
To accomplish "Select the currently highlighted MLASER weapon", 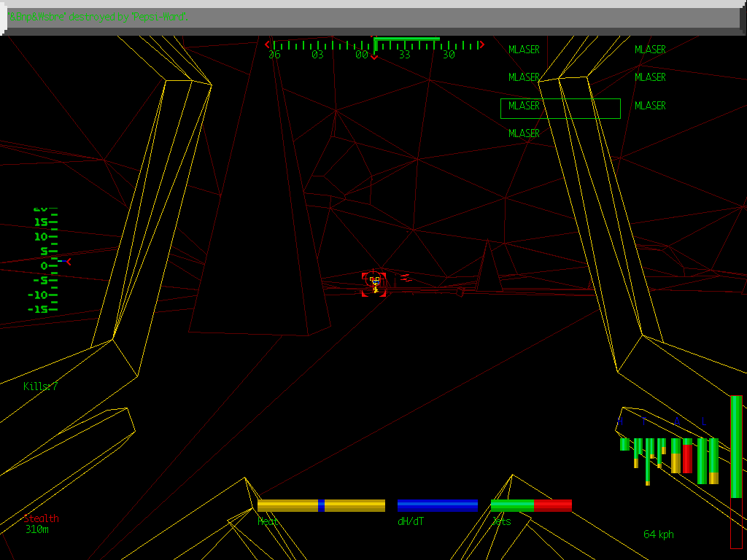I will 524,106.
